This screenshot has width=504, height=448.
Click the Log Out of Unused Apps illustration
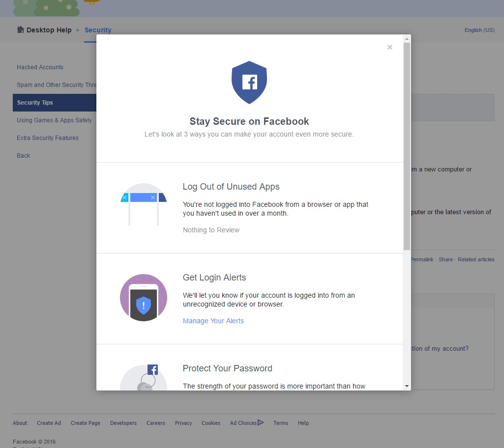144,204
